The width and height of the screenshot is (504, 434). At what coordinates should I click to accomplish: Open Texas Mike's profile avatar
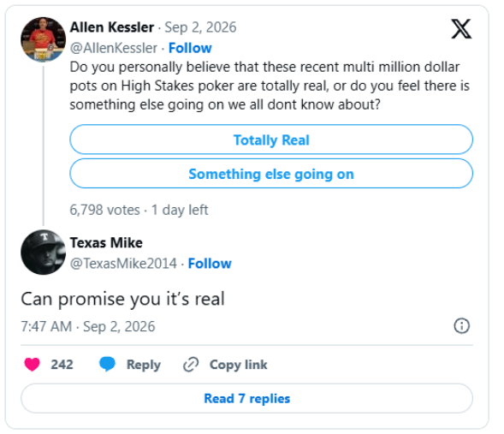[43, 252]
